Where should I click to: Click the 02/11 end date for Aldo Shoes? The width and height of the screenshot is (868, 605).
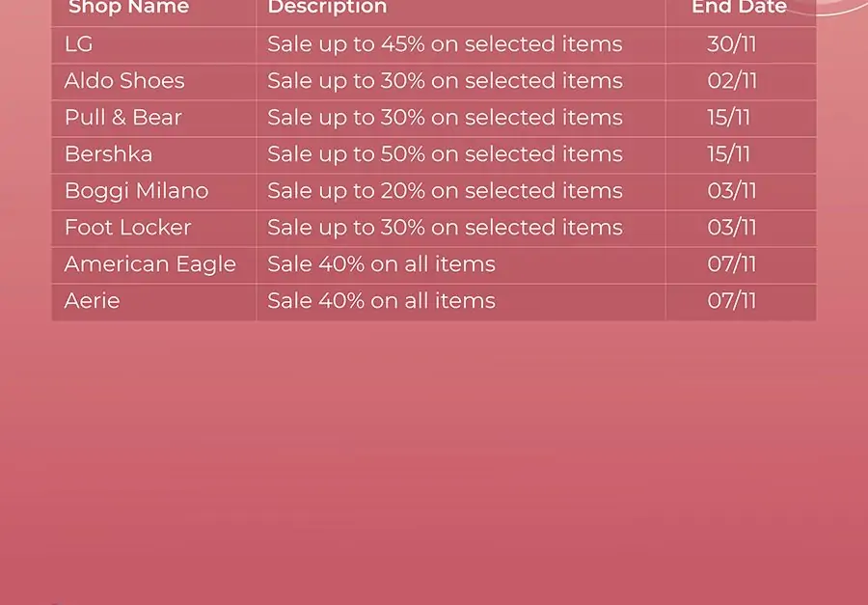(732, 81)
